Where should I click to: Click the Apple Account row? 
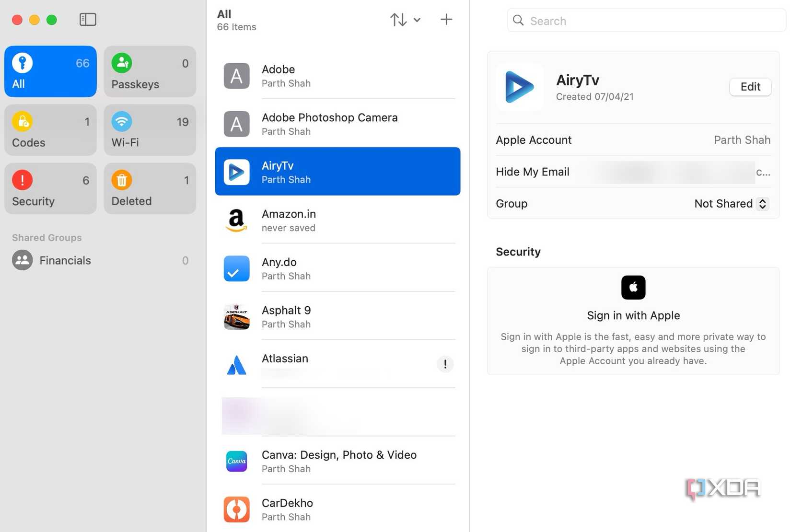[633, 140]
